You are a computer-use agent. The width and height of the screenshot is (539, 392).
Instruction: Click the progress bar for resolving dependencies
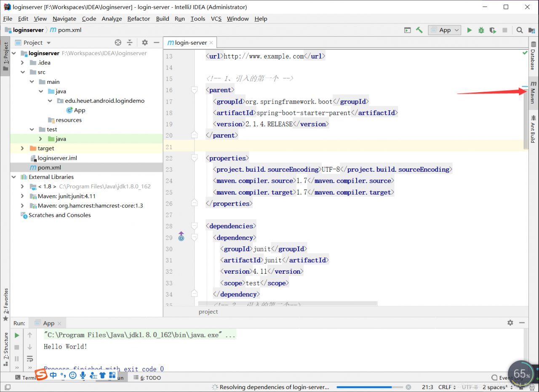369,387
